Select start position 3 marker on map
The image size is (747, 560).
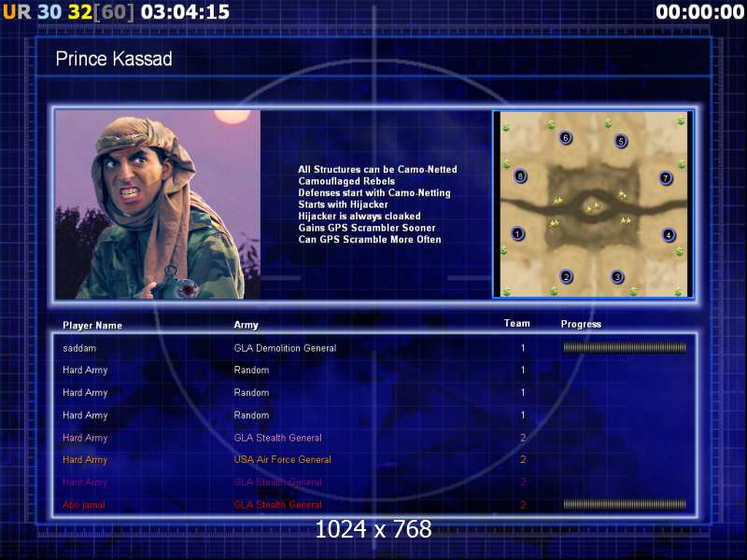(x=617, y=276)
